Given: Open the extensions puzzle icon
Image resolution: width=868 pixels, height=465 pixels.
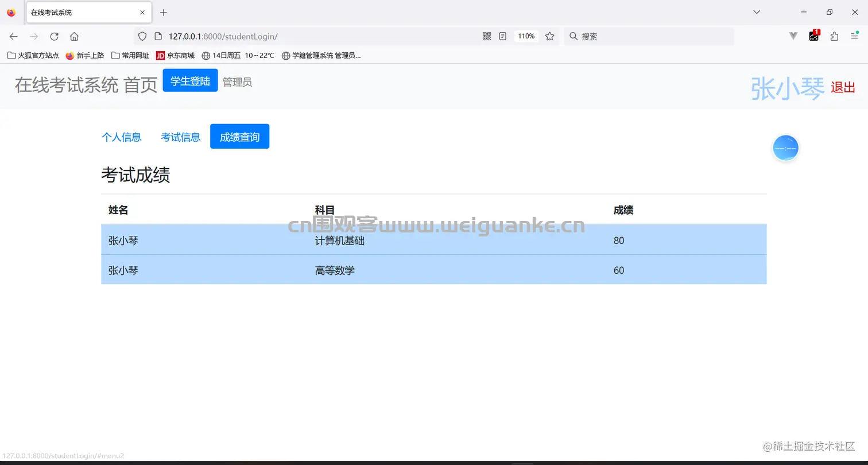Looking at the screenshot, I should [x=834, y=36].
